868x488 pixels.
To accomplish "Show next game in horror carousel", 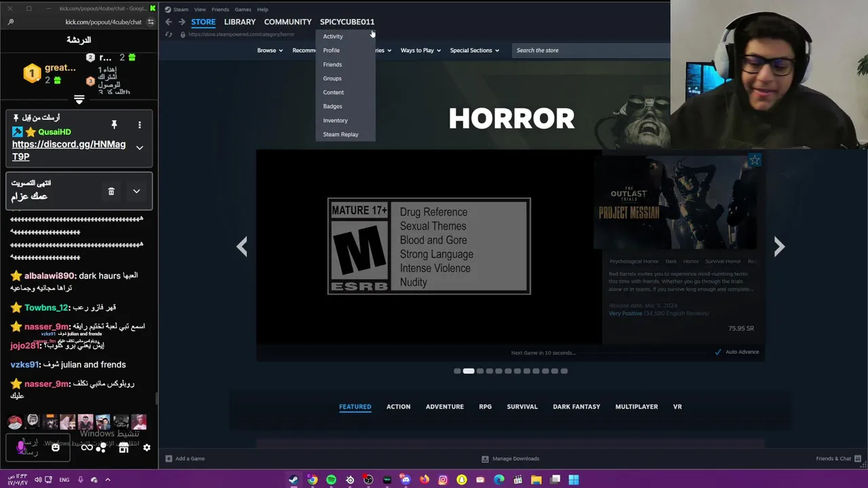I will coord(779,246).
